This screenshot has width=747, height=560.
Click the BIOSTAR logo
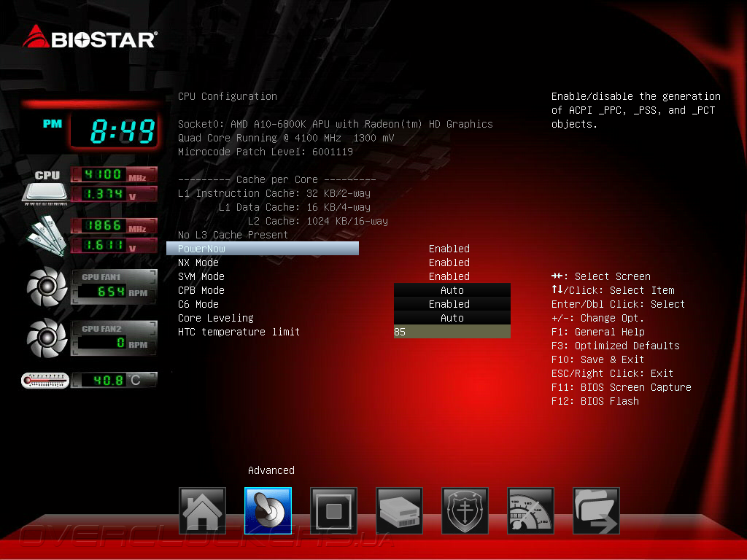pos(90,36)
